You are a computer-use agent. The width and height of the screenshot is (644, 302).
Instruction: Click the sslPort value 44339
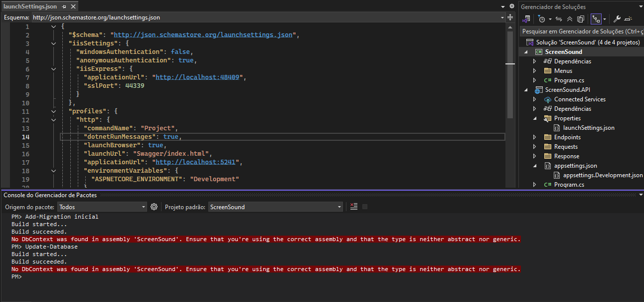pyautogui.click(x=134, y=86)
